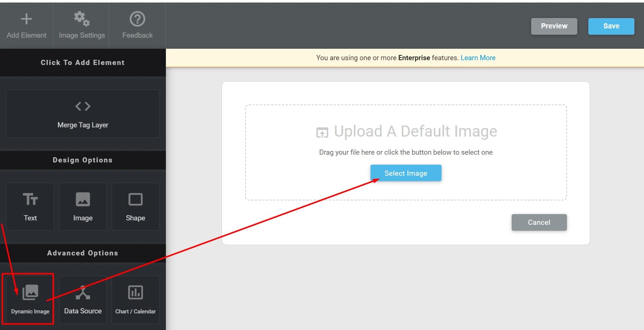Choose the Shape element tile

tap(135, 207)
